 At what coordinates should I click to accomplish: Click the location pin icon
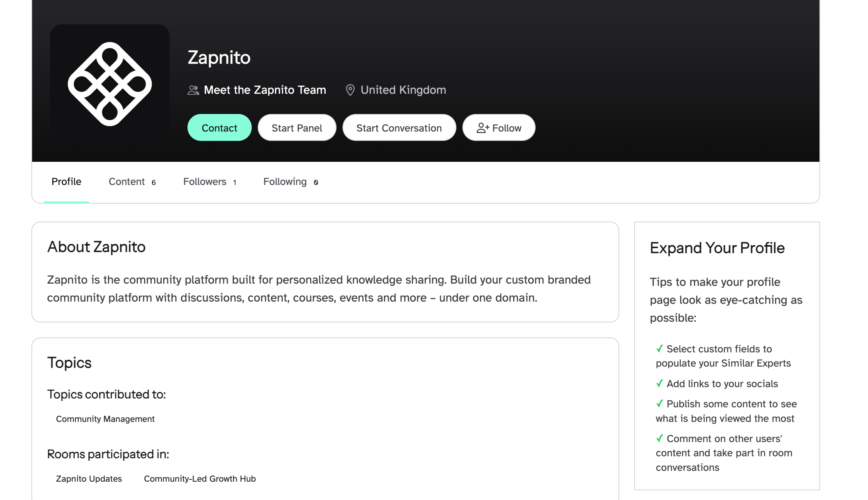pyautogui.click(x=350, y=90)
